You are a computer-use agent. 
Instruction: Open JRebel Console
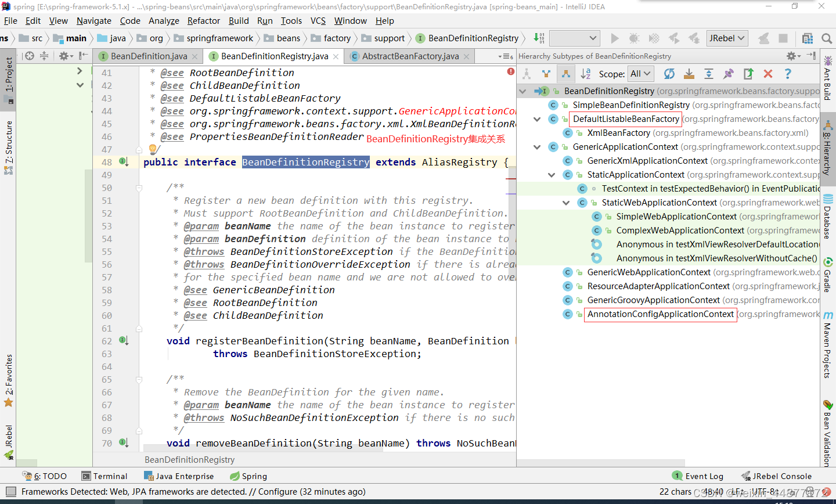click(776, 476)
